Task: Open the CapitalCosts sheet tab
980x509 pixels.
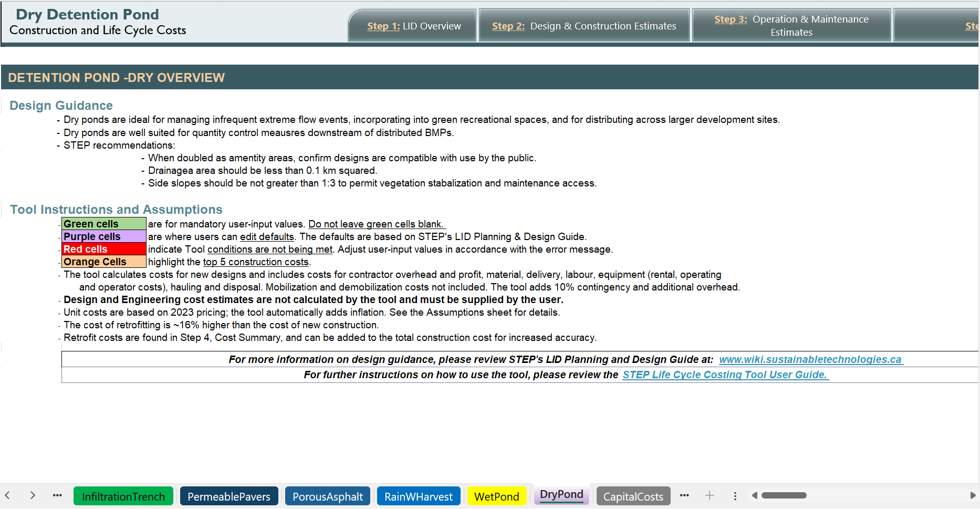Action: point(633,496)
